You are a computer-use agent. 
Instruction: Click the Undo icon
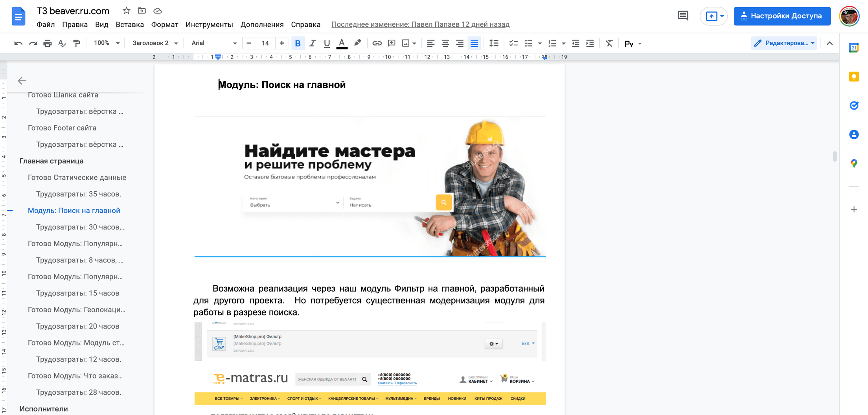tap(18, 43)
